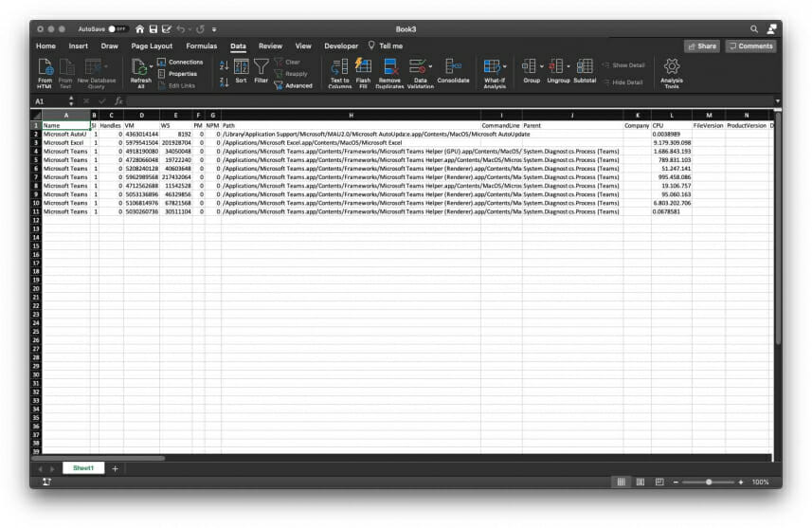Apply the Filter funnel
Viewport: 812px width, 528px height.
pyautogui.click(x=261, y=71)
